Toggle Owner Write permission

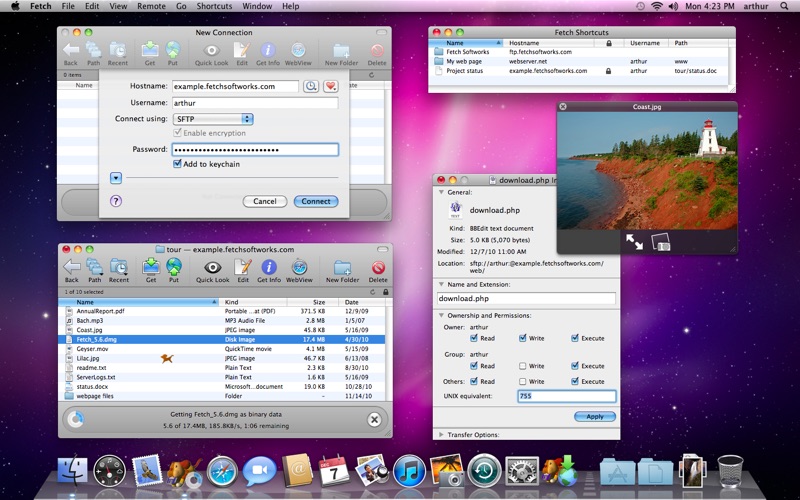pyautogui.click(x=522, y=338)
